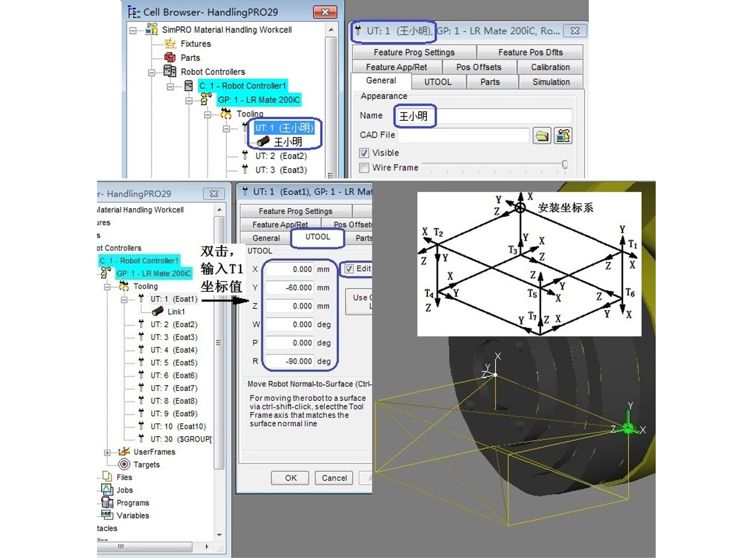Open the Feature Pos Dflts tab
The width and height of the screenshot is (747, 560).
[x=530, y=52]
